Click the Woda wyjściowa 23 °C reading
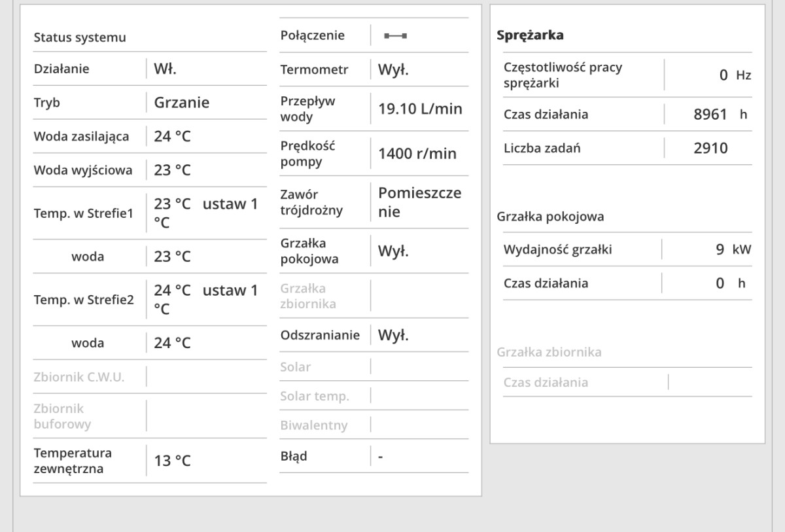The width and height of the screenshot is (785, 532). click(x=172, y=171)
